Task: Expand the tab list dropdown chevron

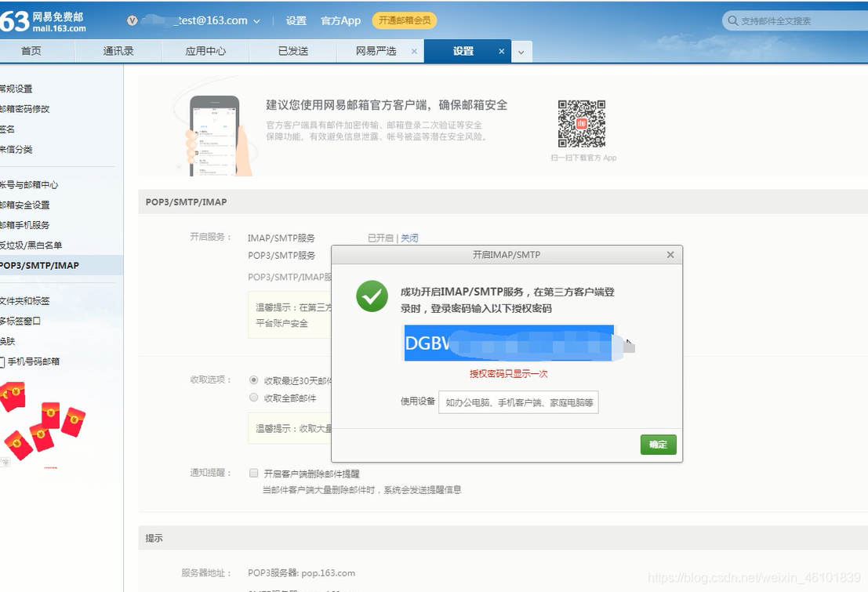Action: pyautogui.click(x=521, y=52)
